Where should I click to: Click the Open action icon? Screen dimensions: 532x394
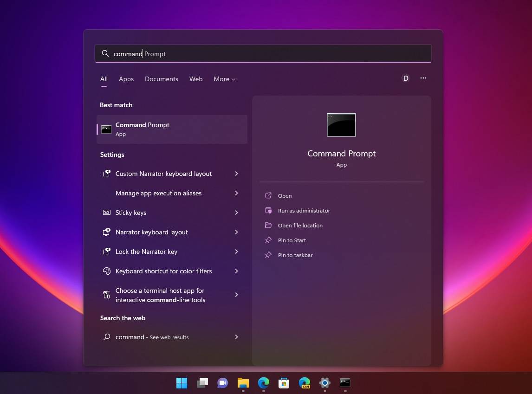coord(268,195)
